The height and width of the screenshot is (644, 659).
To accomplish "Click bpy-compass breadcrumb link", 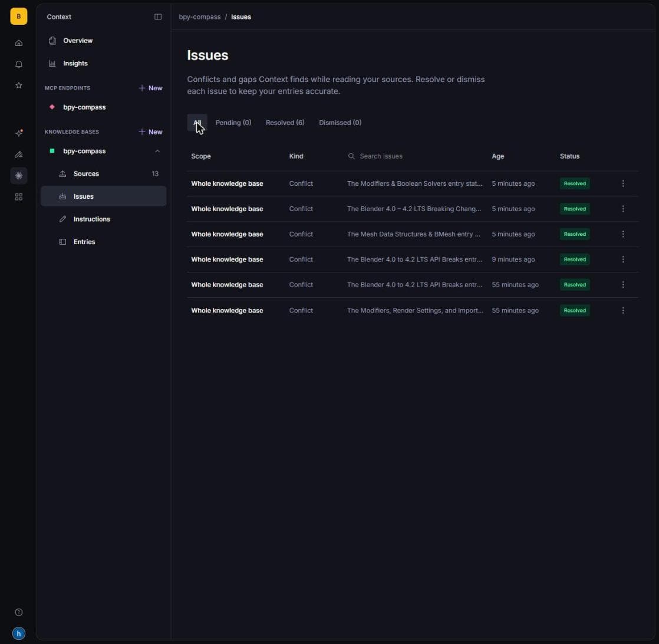I will [200, 17].
